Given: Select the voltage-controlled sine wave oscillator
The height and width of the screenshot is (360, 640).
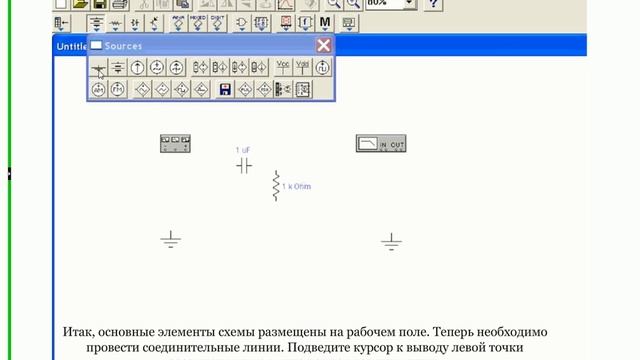Looking at the screenshot, I should 143,89.
